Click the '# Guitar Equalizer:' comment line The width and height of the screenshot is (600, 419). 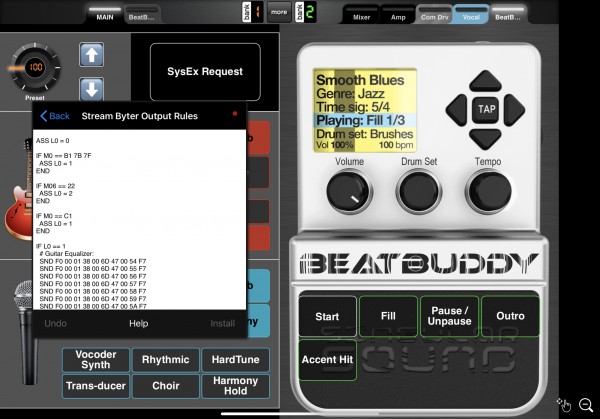(x=67, y=254)
